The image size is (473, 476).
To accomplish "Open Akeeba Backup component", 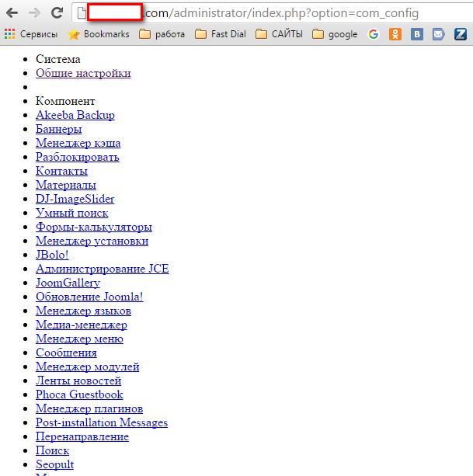I will click(75, 115).
